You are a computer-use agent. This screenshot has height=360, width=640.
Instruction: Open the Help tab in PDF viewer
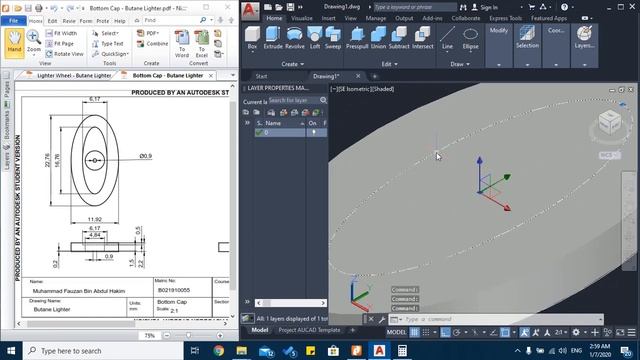click(x=120, y=21)
